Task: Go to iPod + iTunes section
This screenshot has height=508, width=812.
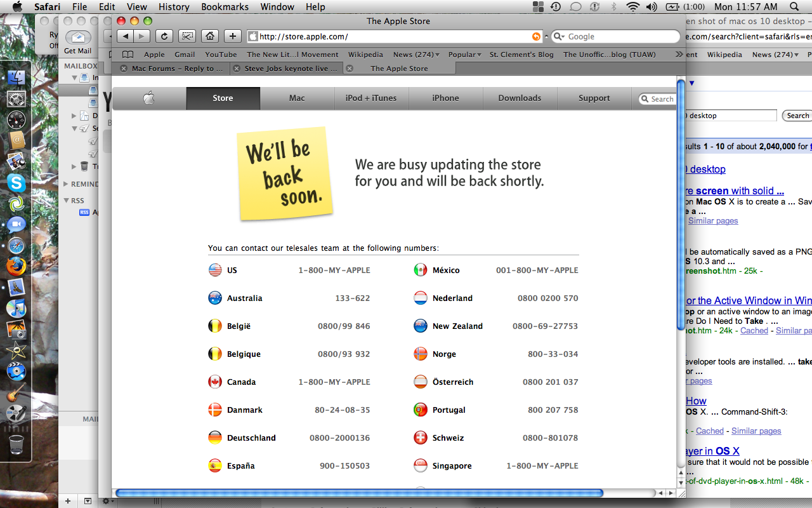Action: pyautogui.click(x=371, y=98)
